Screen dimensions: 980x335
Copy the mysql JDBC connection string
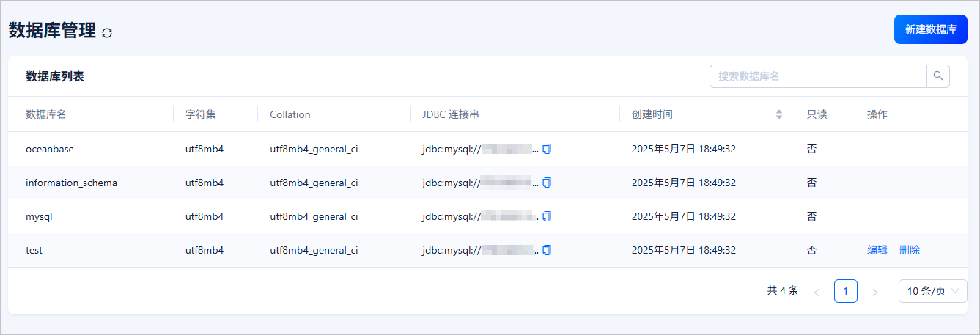[x=547, y=216]
